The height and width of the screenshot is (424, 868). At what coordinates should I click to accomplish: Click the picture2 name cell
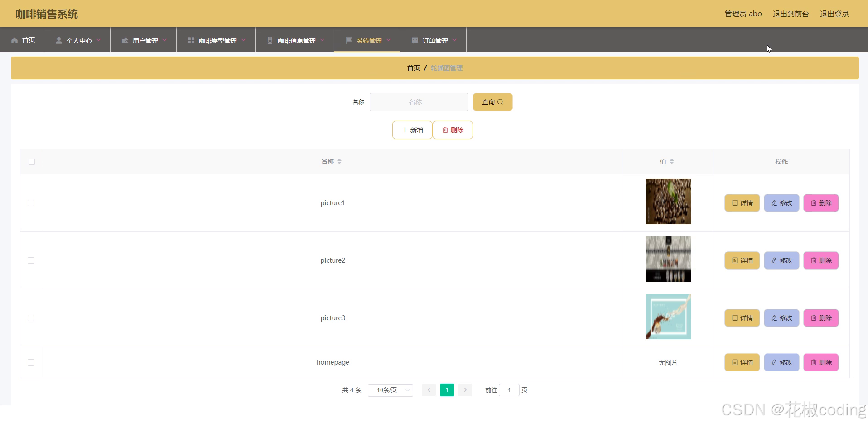click(333, 260)
